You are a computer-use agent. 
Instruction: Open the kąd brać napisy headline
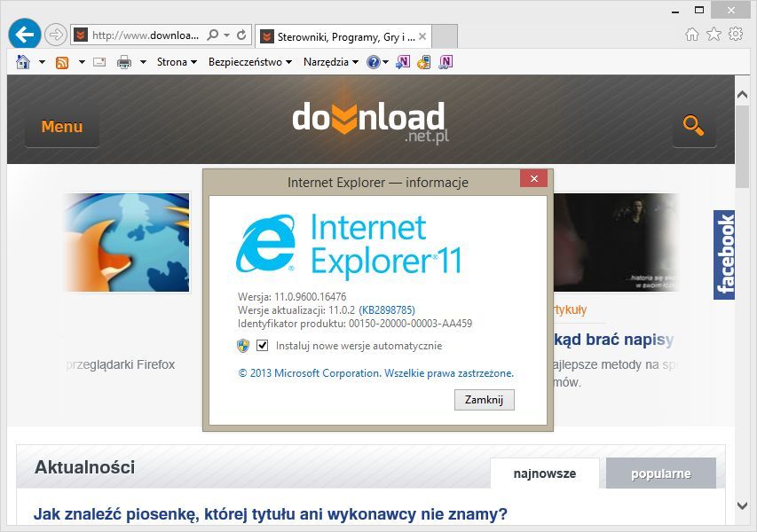click(613, 340)
